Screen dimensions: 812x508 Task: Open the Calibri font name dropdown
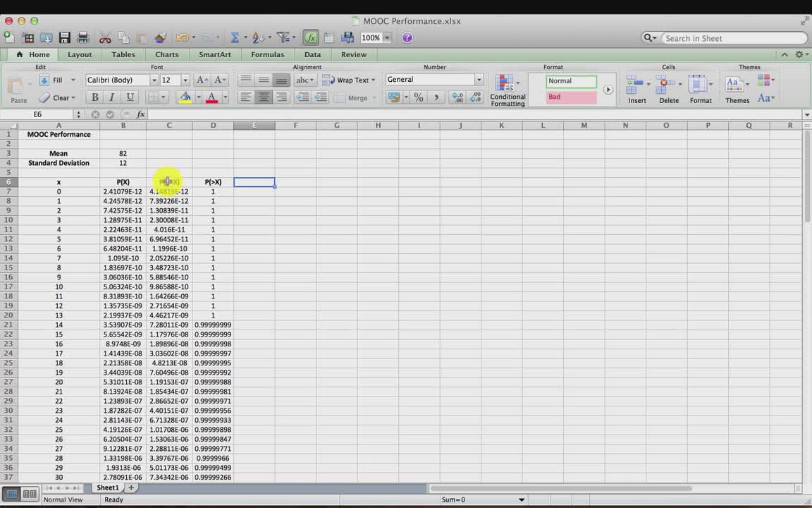pos(154,80)
